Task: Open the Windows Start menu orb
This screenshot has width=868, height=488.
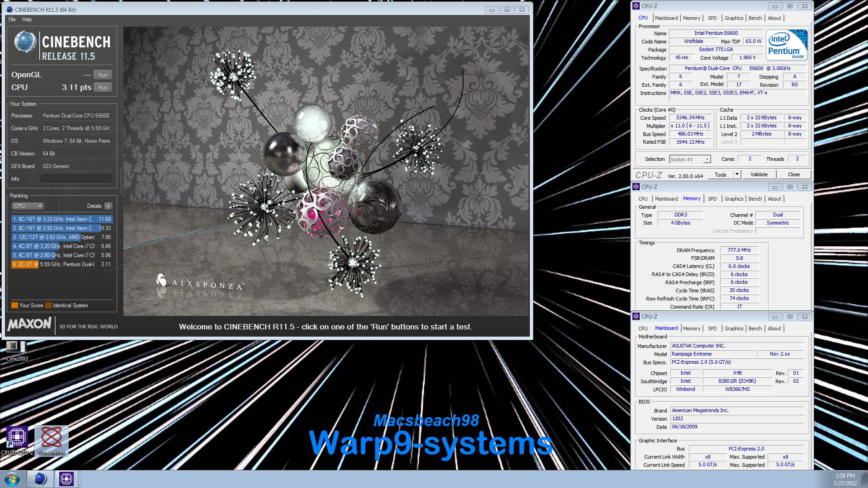Action: pos(12,479)
